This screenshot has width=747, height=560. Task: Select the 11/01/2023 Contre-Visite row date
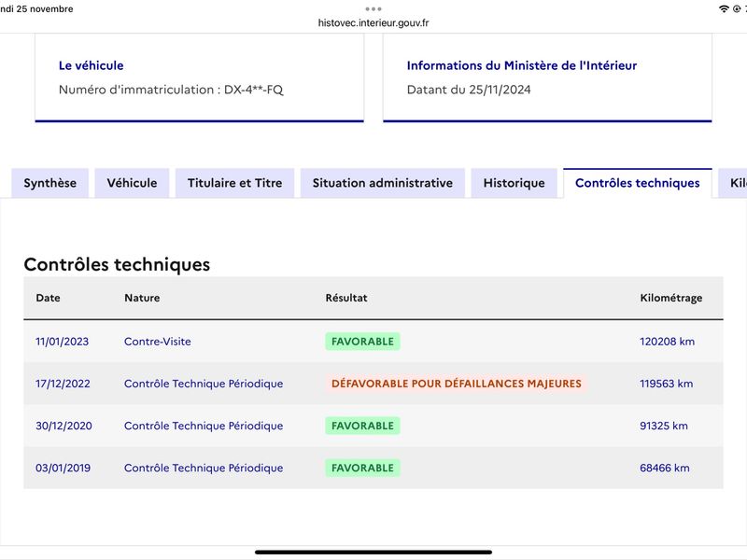pyautogui.click(x=62, y=342)
